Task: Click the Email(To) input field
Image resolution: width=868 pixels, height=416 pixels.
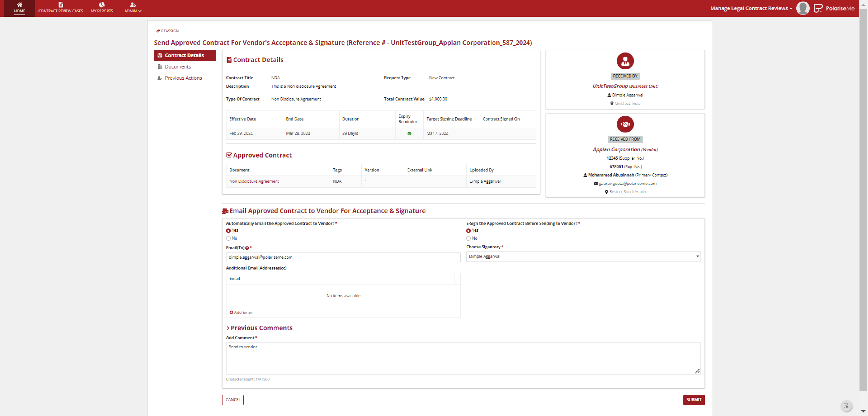Action: click(343, 257)
